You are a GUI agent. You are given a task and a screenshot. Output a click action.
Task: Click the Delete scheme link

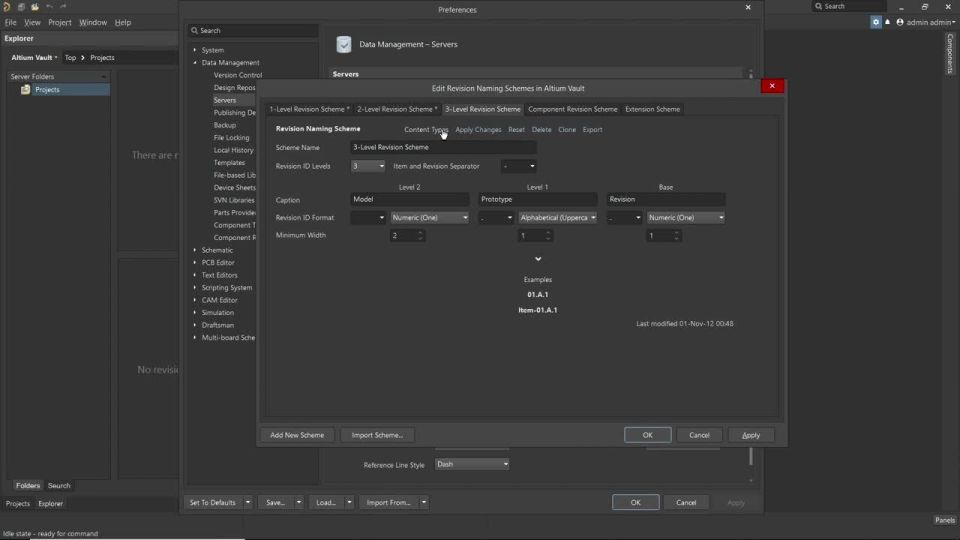[x=541, y=130]
